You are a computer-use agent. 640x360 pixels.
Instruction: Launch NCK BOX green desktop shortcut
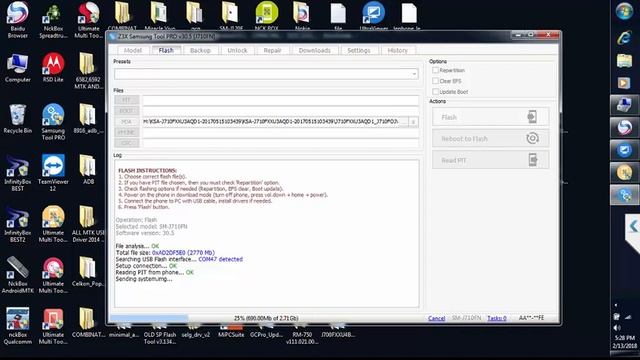click(x=267, y=16)
